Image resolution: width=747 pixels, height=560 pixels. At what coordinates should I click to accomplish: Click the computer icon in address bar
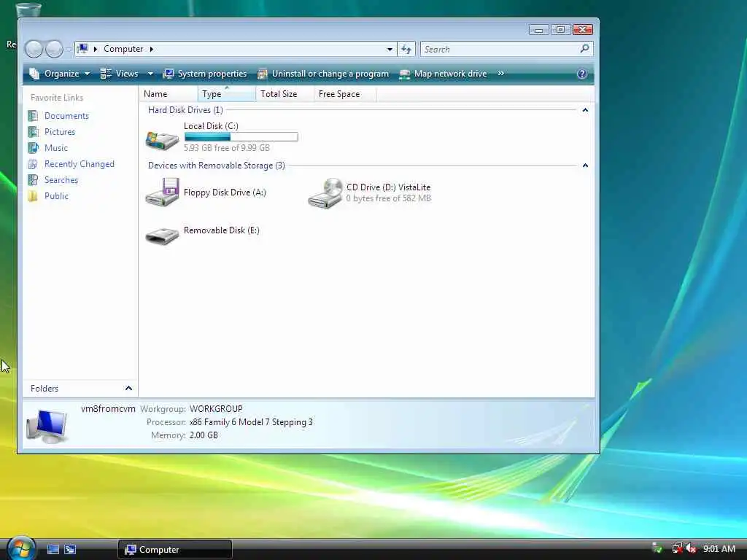point(82,49)
